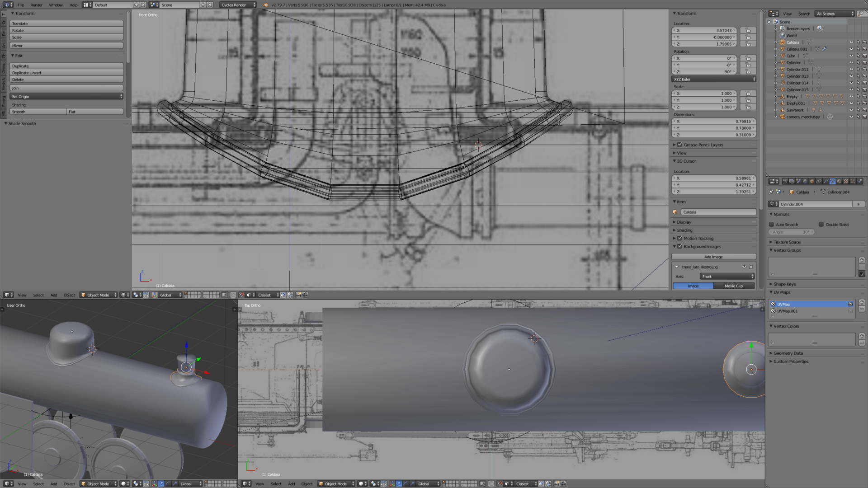This screenshot has height=488, width=868.
Task: Open the Particles properties tab
Action: pyautogui.click(x=853, y=181)
